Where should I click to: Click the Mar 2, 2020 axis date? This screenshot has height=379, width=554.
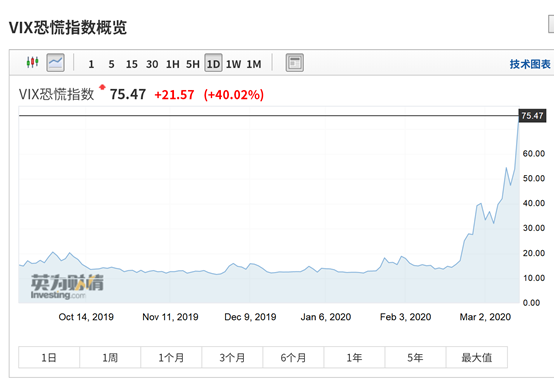(485, 317)
